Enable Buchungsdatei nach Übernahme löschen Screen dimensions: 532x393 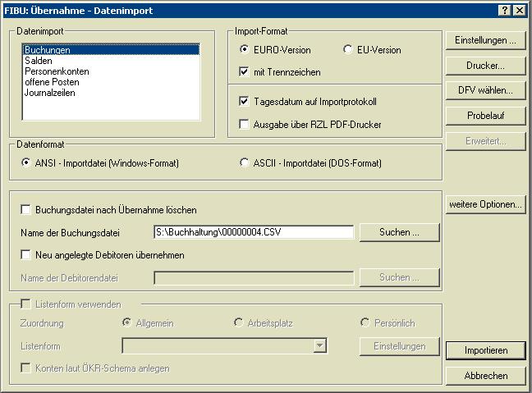coord(25,210)
